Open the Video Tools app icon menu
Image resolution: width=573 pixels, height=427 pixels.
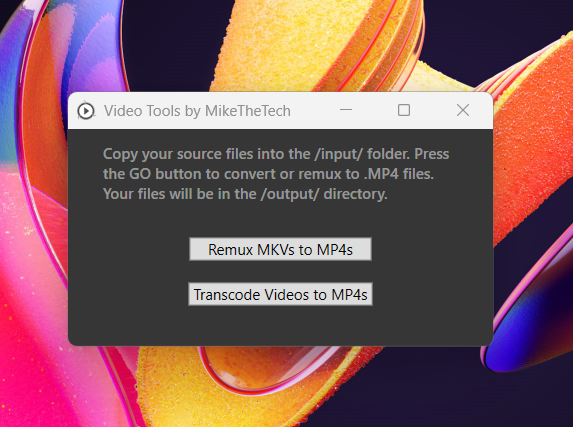[x=86, y=111]
